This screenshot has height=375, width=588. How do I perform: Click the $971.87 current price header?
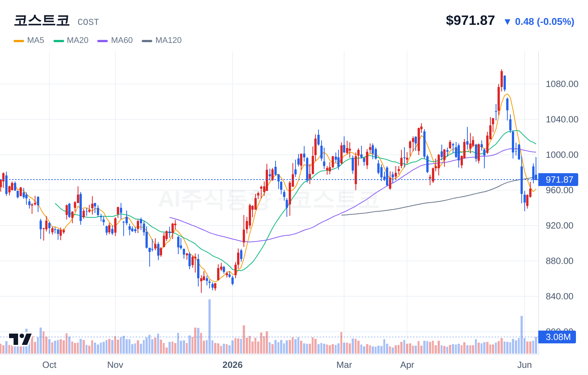(470, 20)
